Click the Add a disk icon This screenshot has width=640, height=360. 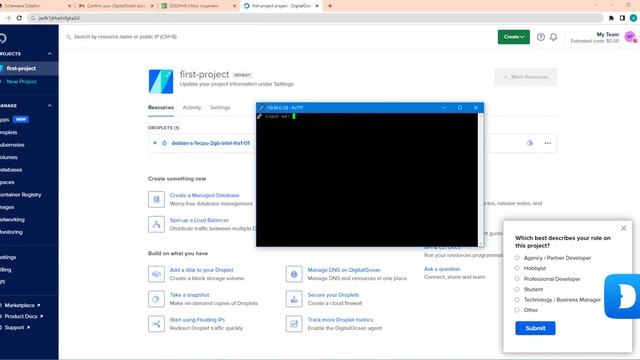156,274
